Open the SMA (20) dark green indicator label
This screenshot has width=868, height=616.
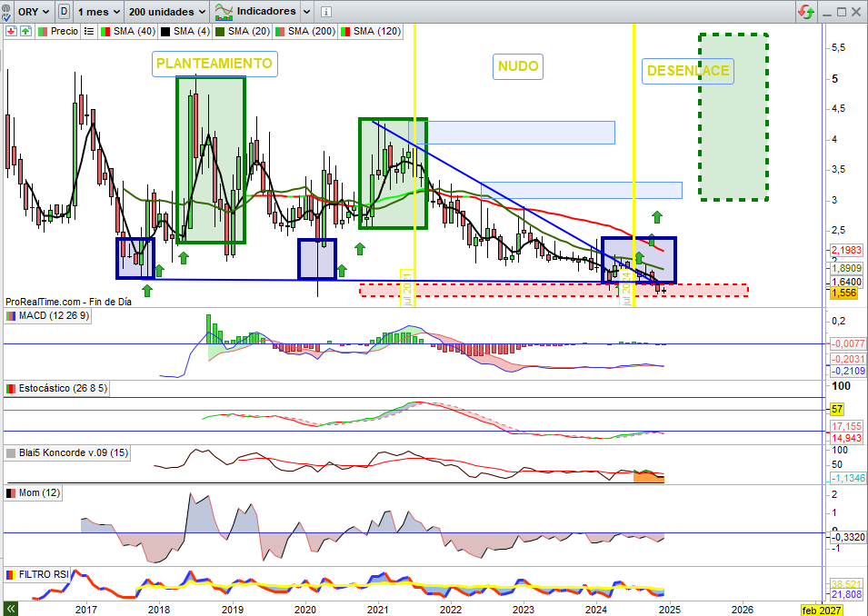[243, 32]
